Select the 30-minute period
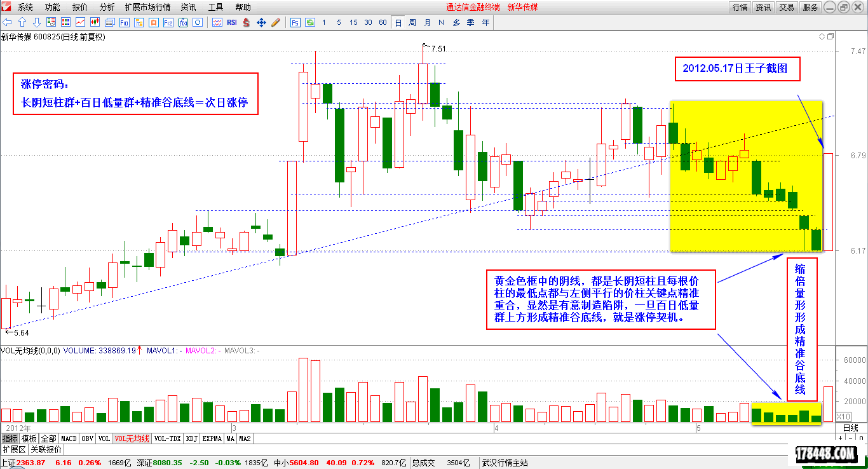The width and height of the screenshot is (868, 469). [x=368, y=22]
